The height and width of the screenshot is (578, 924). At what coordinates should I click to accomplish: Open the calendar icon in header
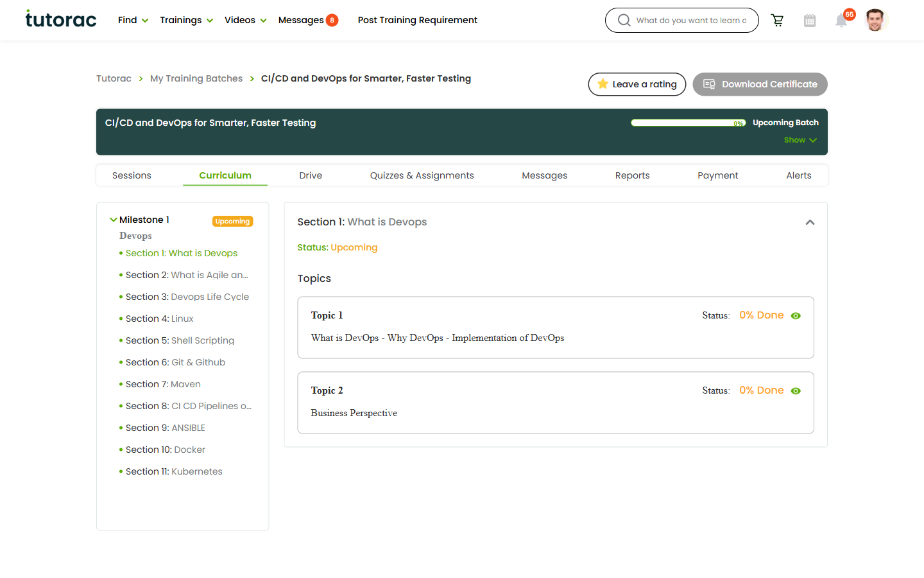click(810, 21)
